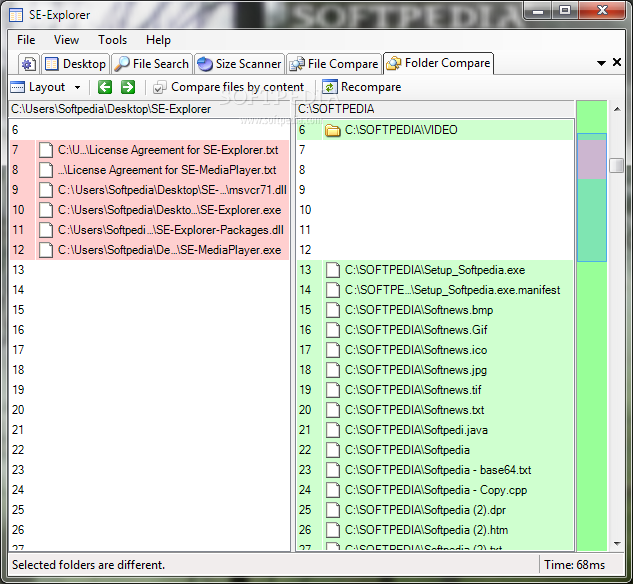Select License Agreement for SE-Explorer.txt file icon
Image resolution: width=633 pixels, height=584 pixels.
[x=46, y=150]
